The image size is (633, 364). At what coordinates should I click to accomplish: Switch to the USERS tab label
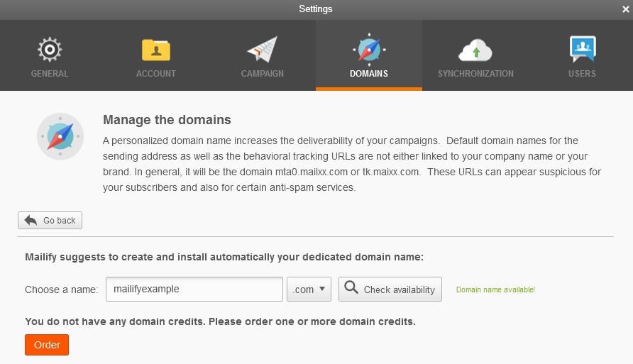[x=582, y=74]
